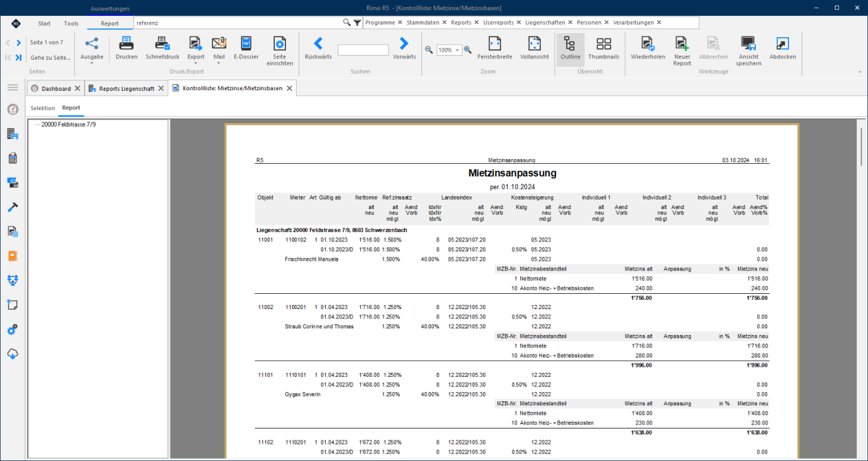Screen dimensions: 868x461
Task: Open the filter funnel next to search
Action: pos(357,23)
